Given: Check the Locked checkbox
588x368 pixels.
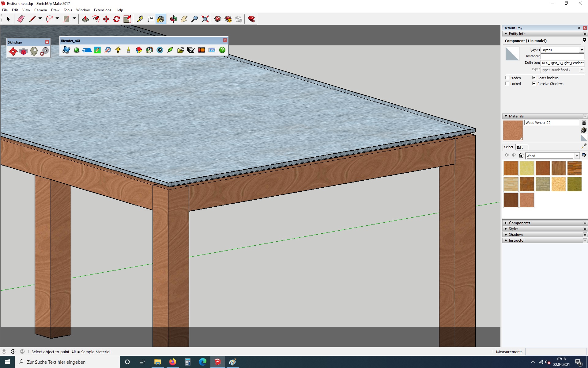Looking at the screenshot, I should pos(507,83).
